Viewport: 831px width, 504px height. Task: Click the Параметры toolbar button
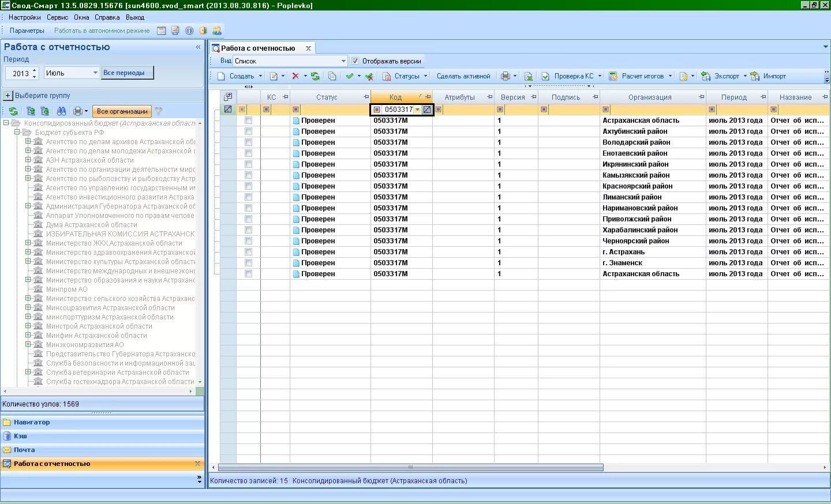point(27,31)
